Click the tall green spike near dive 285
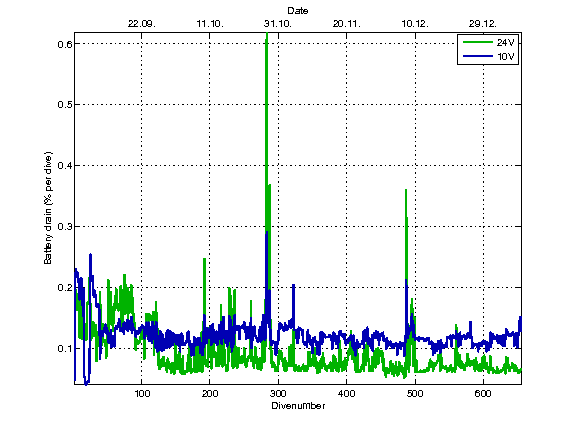The height and width of the screenshot is (432, 576). tap(267, 129)
